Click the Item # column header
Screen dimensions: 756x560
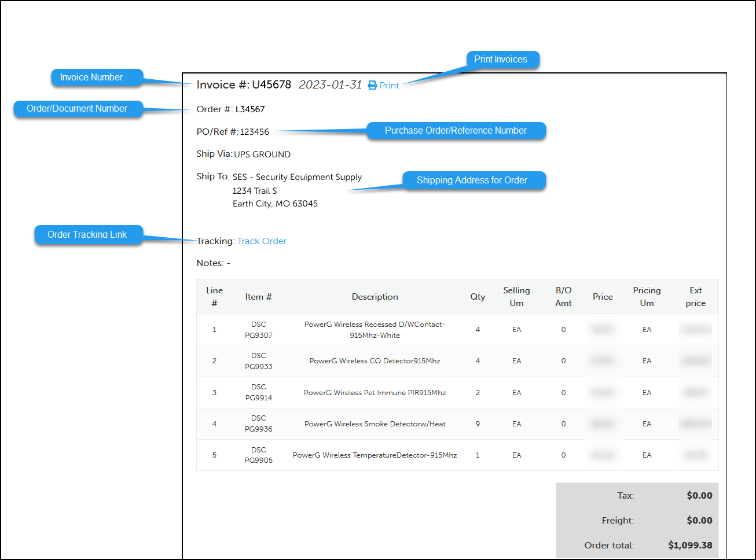point(258,297)
